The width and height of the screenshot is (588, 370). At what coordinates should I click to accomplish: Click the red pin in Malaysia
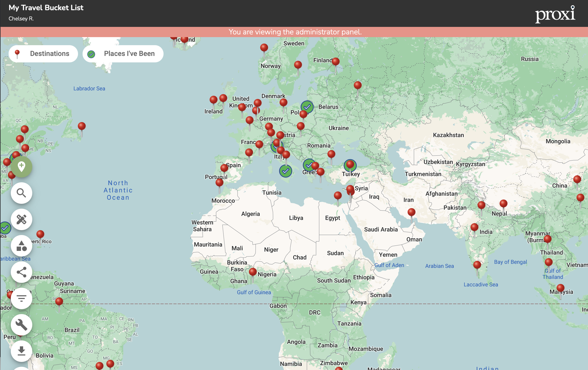(560, 288)
